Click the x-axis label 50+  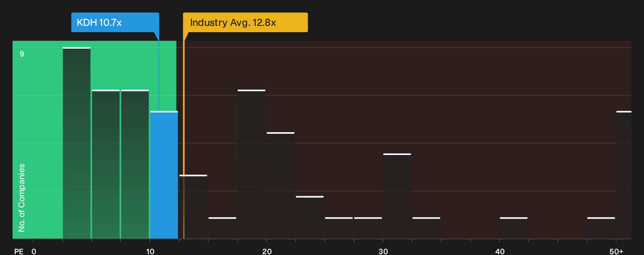pos(617,251)
